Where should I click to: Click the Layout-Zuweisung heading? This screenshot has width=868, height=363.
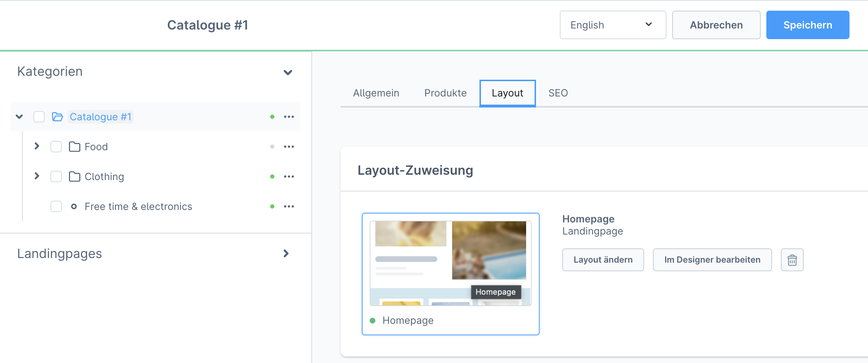(415, 170)
